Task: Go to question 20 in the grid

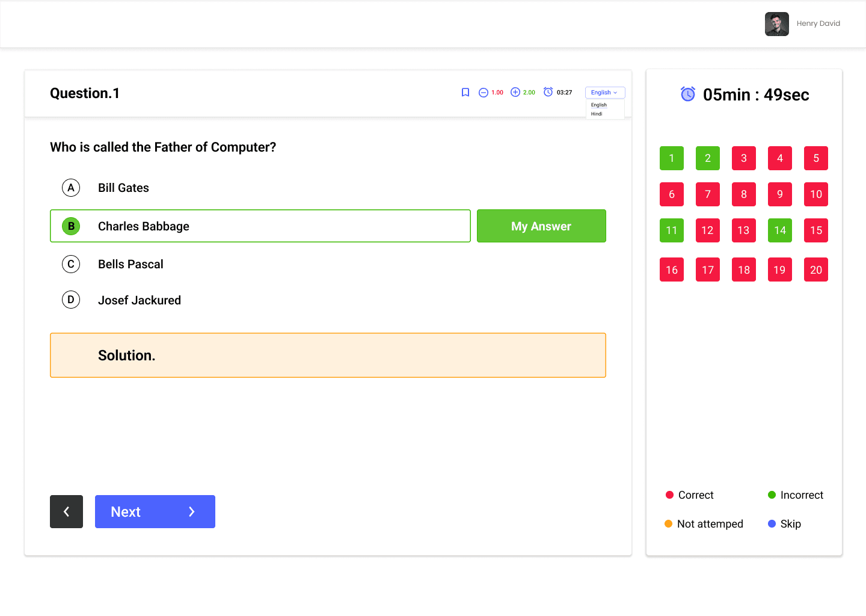Action: pyautogui.click(x=815, y=269)
